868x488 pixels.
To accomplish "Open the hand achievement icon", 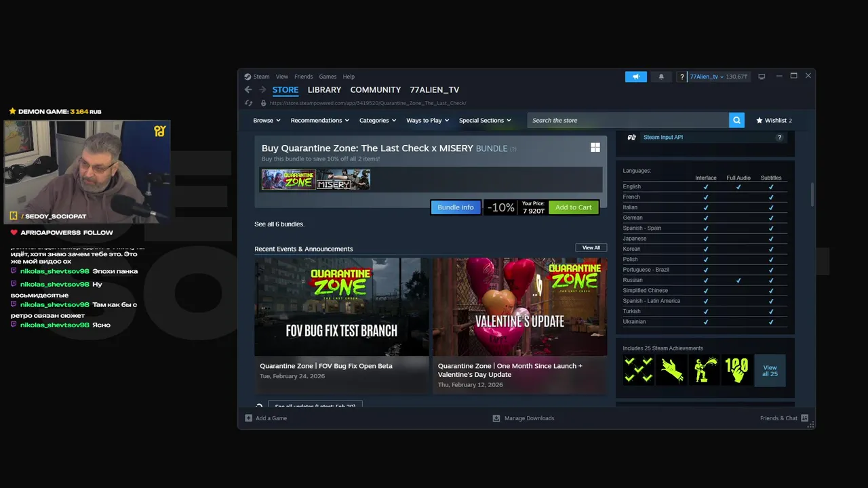I will (671, 370).
